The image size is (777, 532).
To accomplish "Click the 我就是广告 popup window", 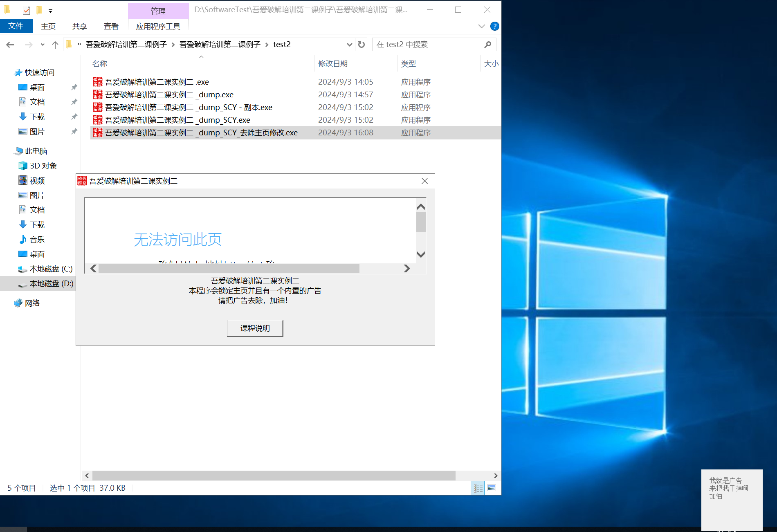I will click(x=732, y=500).
